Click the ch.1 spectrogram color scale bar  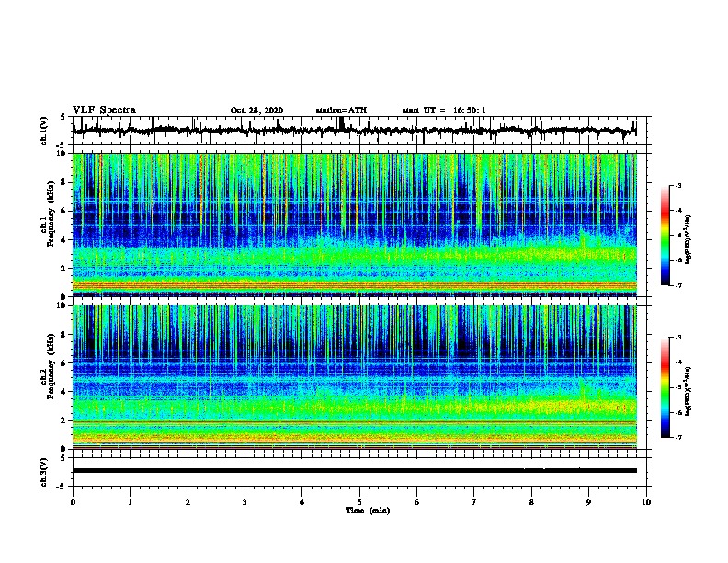pos(665,236)
